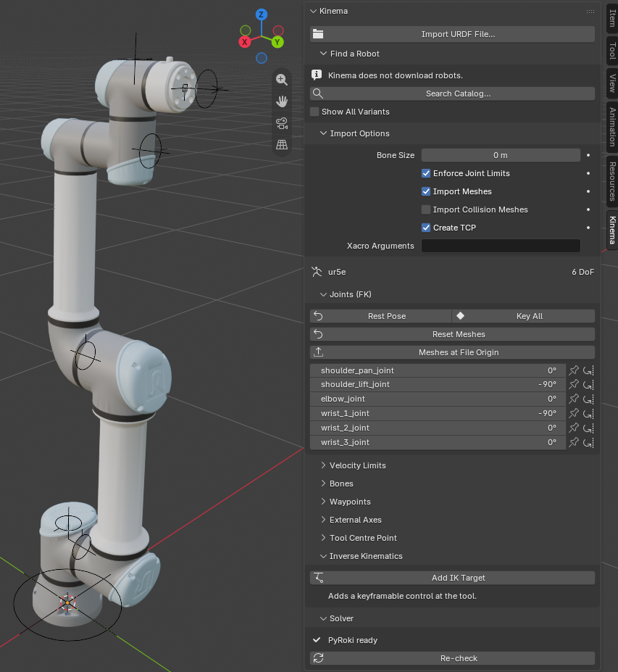Collapse the Kinema panel header
Image resolution: width=618 pixels, height=672 pixels.
click(x=313, y=11)
